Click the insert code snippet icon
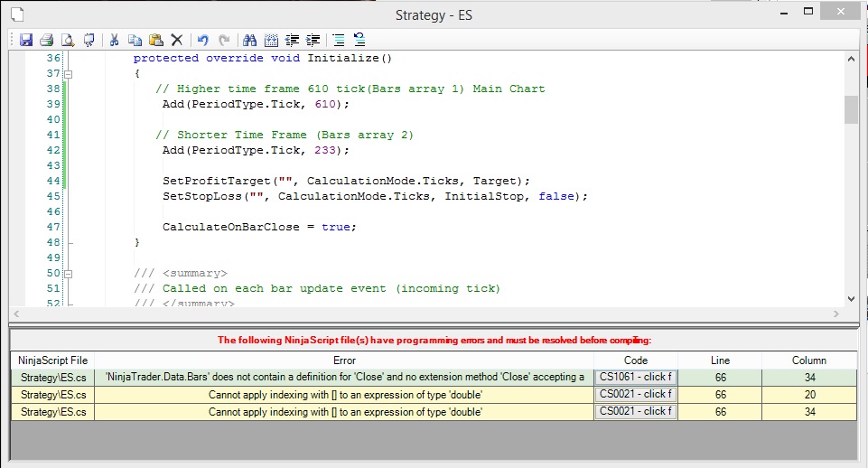This screenshot has height=468, width=868. pyautogui.click(x=271, y=40)
